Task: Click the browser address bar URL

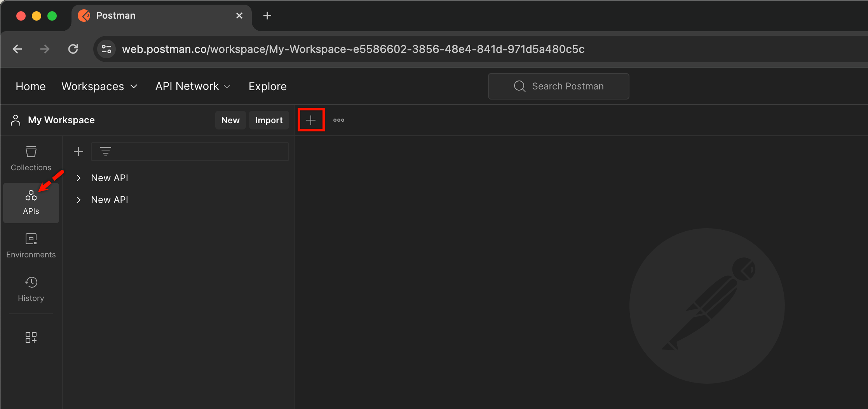Action: click(353, 49)
